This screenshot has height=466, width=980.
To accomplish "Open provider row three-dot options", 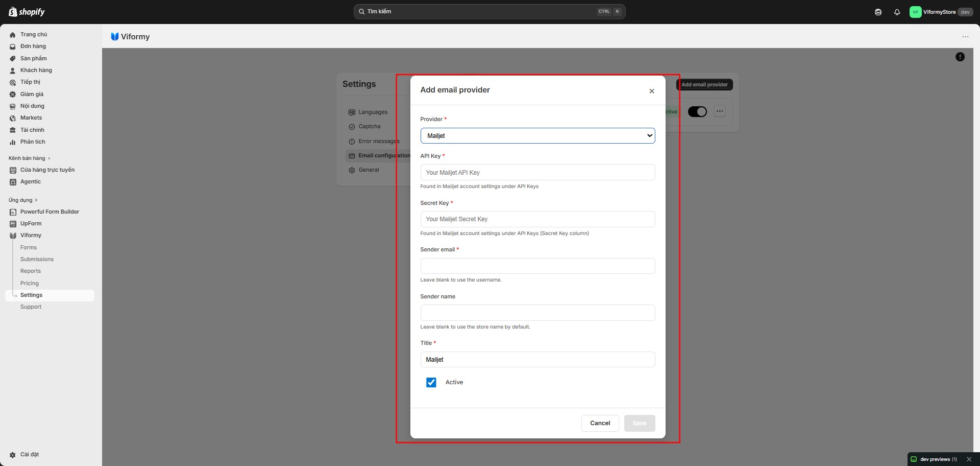I will (720, 111).
